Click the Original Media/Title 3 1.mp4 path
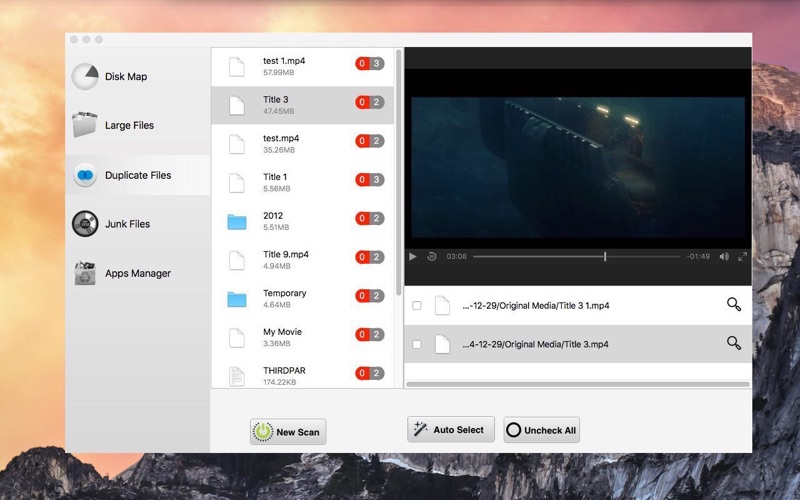800x500 pixels. point(536,306)
